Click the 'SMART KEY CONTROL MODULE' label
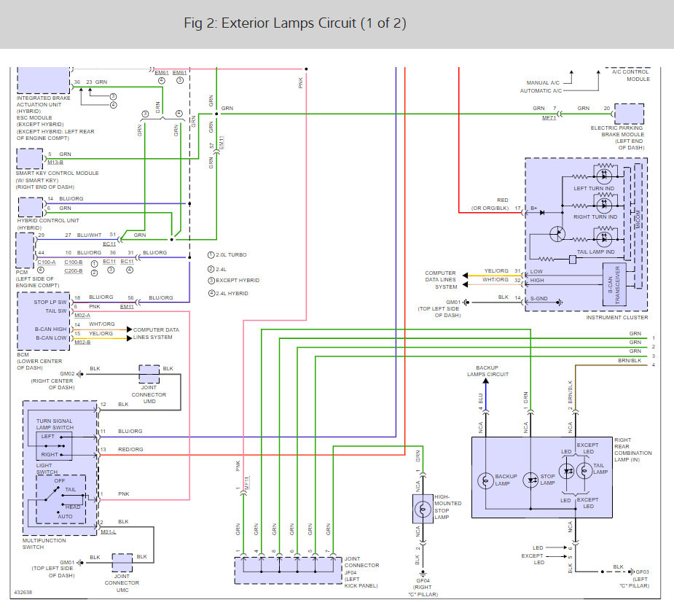Image resolution: width=674 pixels, height=616 pixels. [57, 173]
